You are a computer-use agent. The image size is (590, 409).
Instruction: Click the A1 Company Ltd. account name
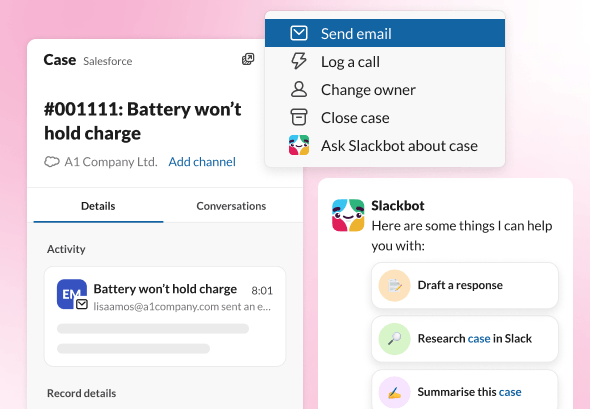pyautogui.click(x=111, y=162)
